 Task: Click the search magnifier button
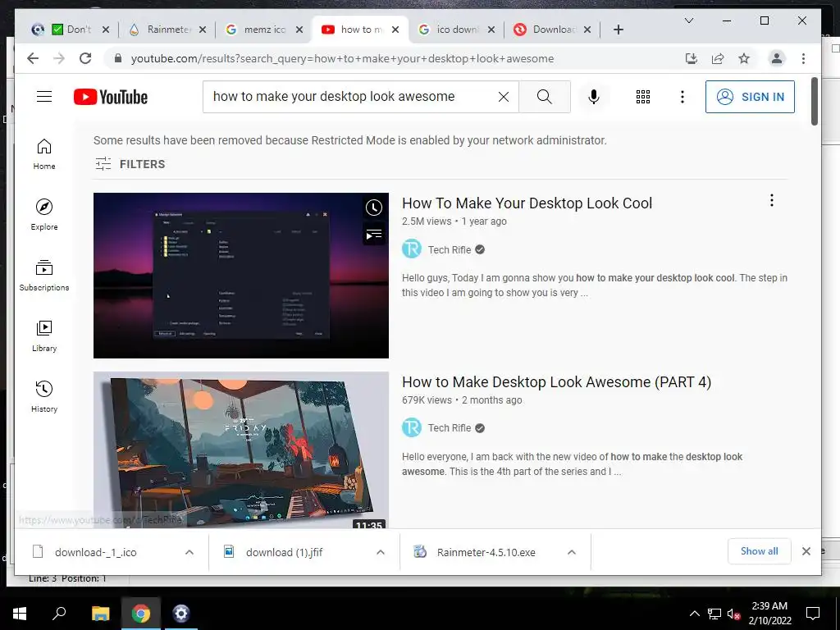[x=545, y=97]
